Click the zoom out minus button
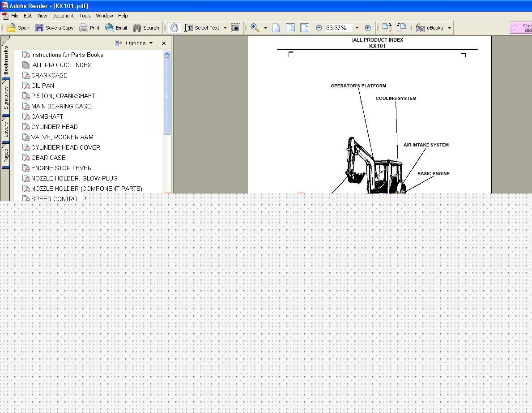 coord(319,28)
